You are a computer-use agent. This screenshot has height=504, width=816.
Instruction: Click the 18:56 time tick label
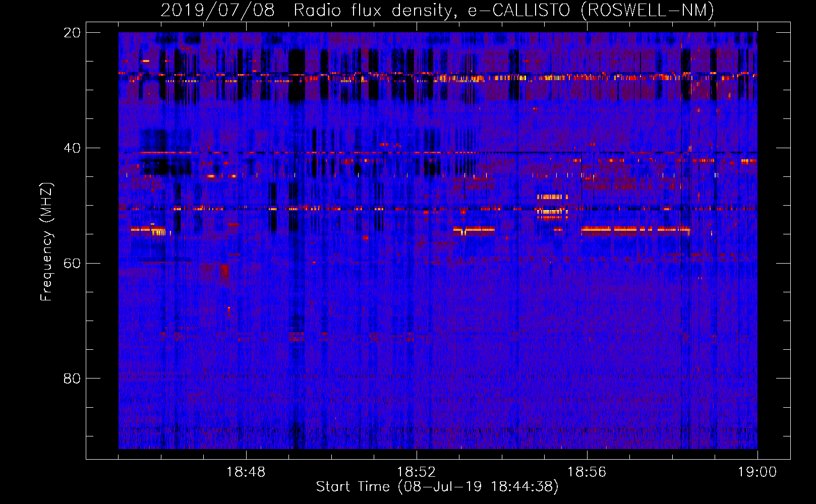click(587, 472)
